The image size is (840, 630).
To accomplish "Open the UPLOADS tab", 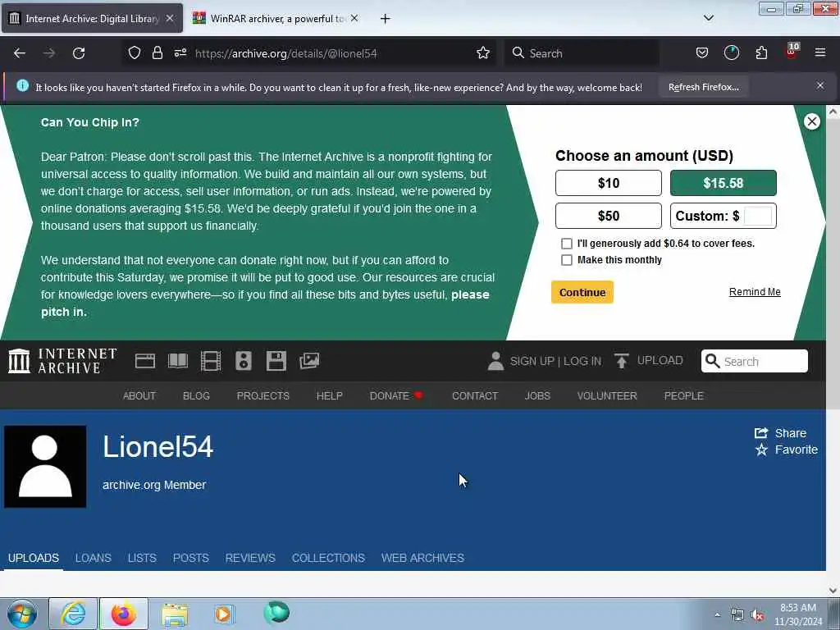I will (x=33, y=558).
